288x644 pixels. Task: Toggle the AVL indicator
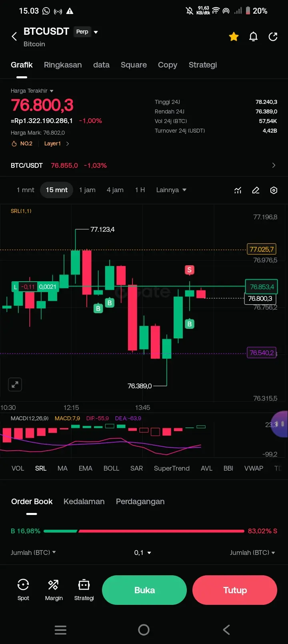point(206,468)
